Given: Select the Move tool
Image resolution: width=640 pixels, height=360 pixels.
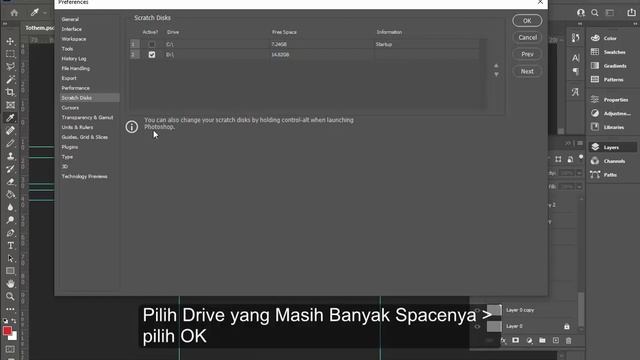Looking at the screenshot, I should [10, 41].
